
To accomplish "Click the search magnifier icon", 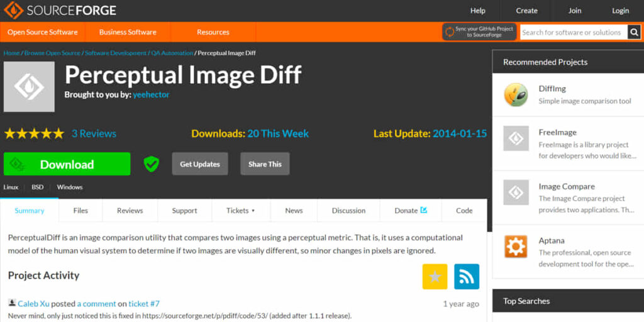I will [634, 32].
